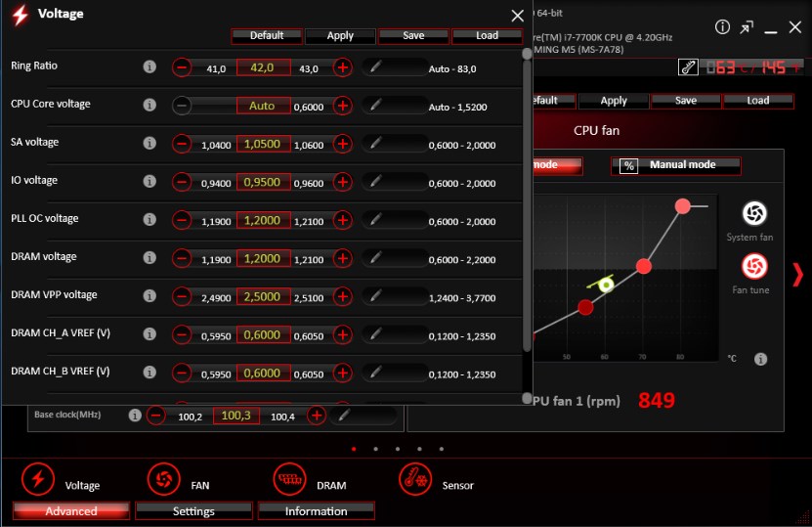The width and height of the screenshot is (812, 527).
Task: Click info icon beside the °C label
Action: click(x=760, y=359)
